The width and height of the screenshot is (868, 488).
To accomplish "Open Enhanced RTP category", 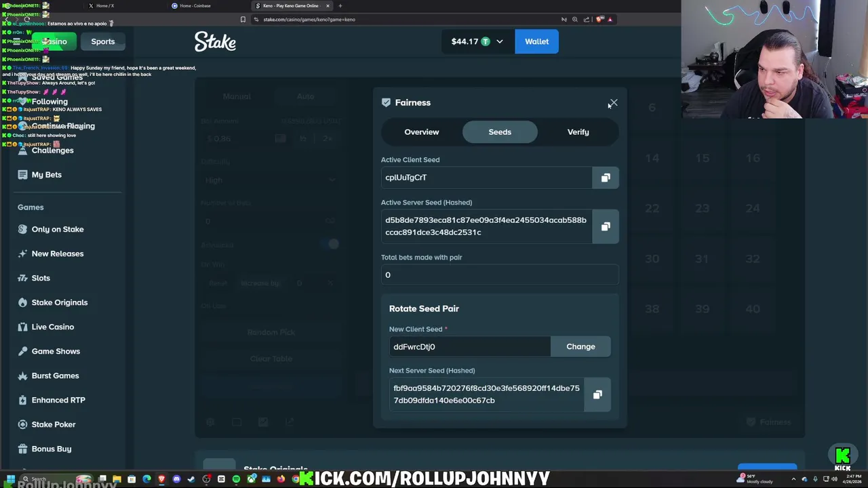I will [58, 400].
